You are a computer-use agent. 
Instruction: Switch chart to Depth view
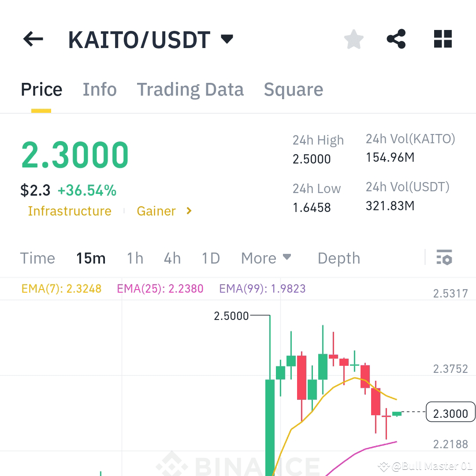point(338,258)
